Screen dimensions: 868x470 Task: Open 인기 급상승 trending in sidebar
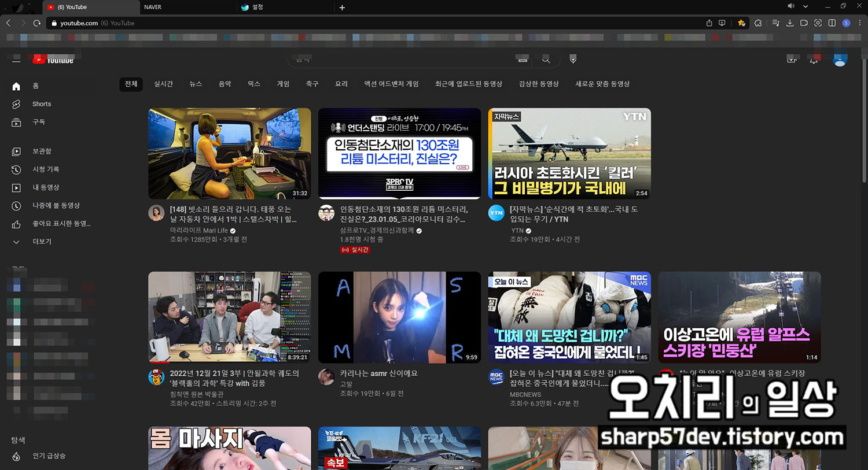coord(49,456)
